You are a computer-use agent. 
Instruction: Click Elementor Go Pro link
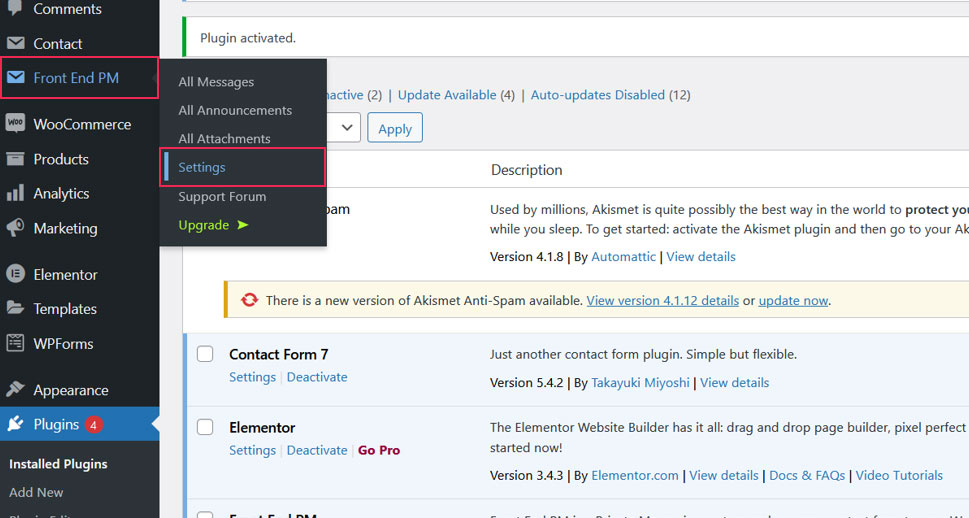point(379,450)
